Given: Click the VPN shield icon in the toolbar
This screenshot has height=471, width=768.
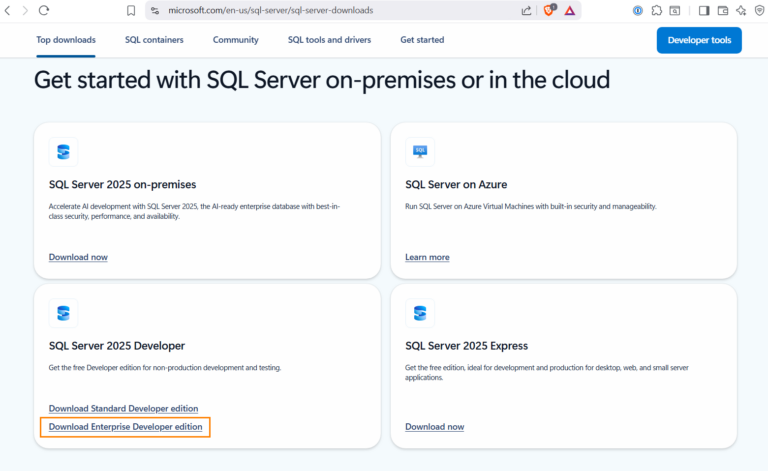Looking at the screenshot, I should pyautogui.click(x=760, y=10).
